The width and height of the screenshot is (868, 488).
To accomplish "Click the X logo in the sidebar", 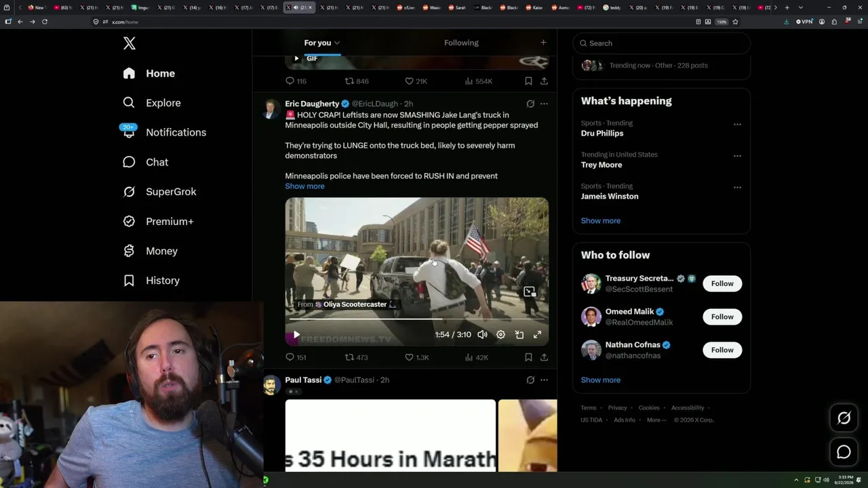I will [x=130, y=43].
